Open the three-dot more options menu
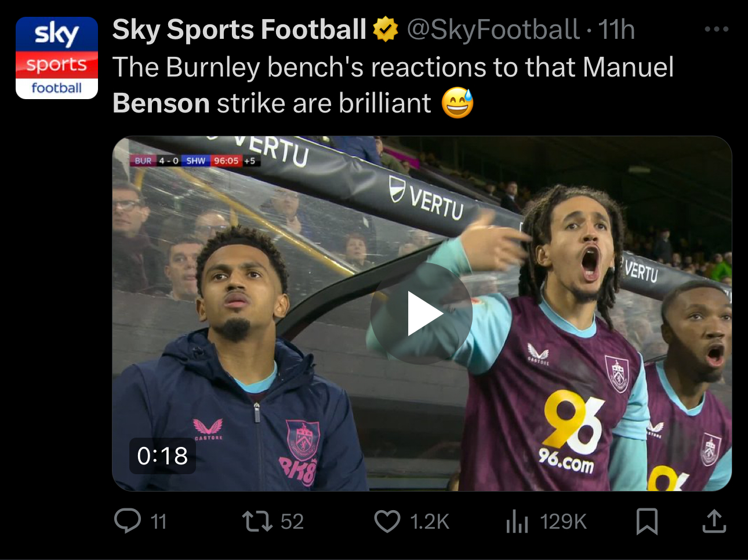The height and width of the screenshot is (560, 748). pos(716,30)
